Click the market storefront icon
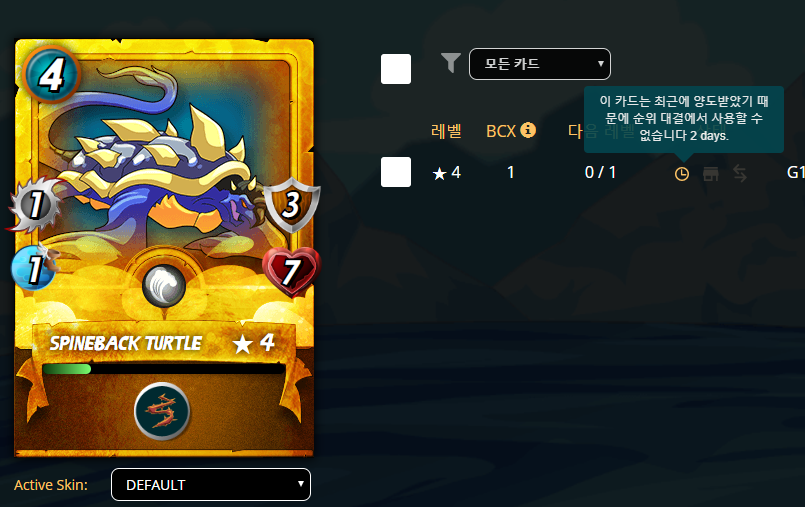Image resolution: width=805 pixels, height=507 pixels. click(x=711, y=173)
